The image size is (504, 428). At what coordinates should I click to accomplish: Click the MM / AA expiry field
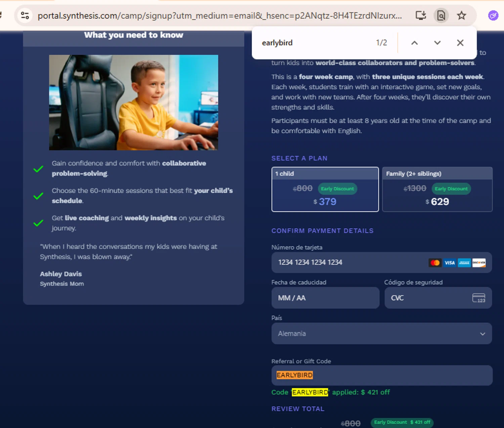325,298
